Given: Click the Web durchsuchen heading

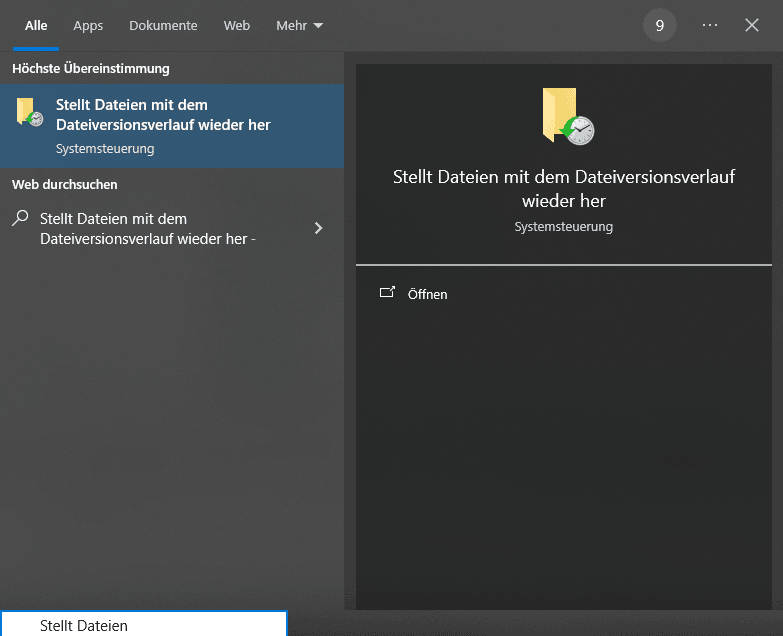Looking at the screenshot, I should [65, 185].
